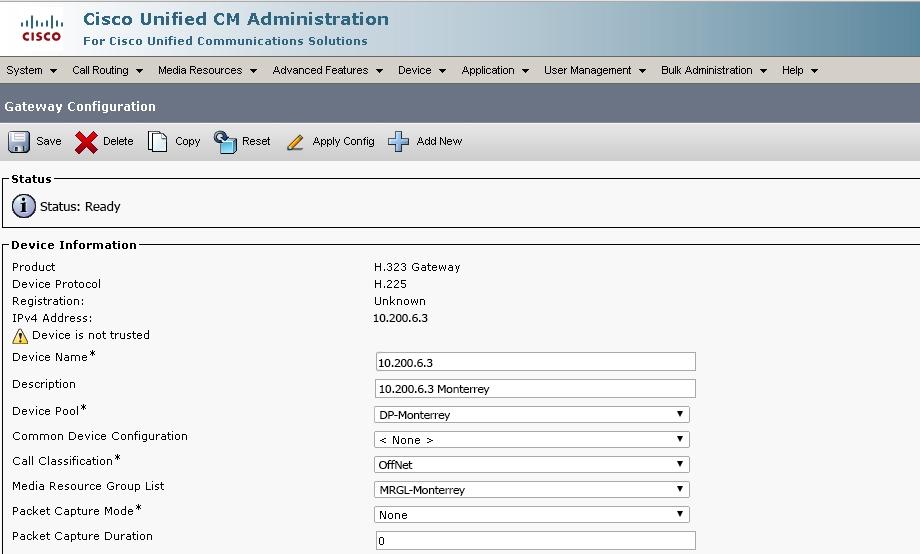Open the Application menu
920x554 pixels.
(495, 70)
